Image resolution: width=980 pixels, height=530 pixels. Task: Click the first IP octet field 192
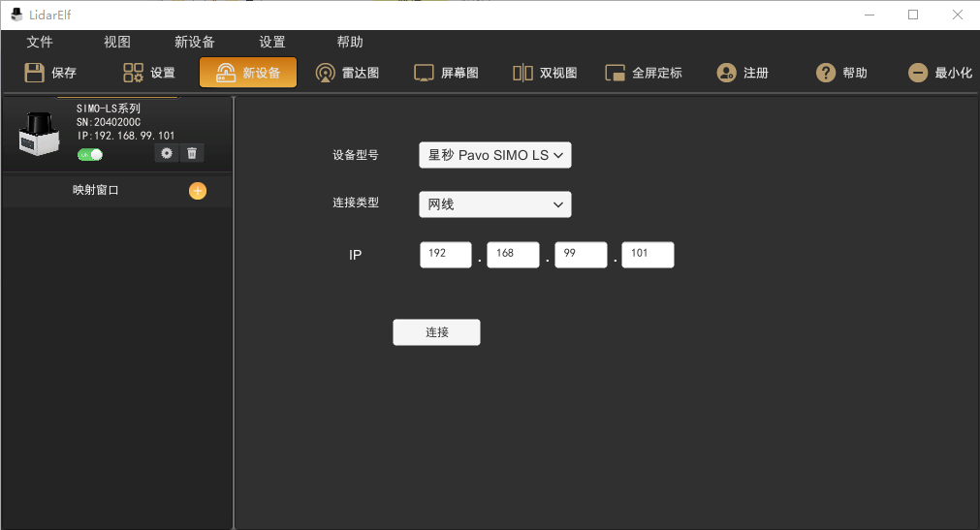(445, 254)
